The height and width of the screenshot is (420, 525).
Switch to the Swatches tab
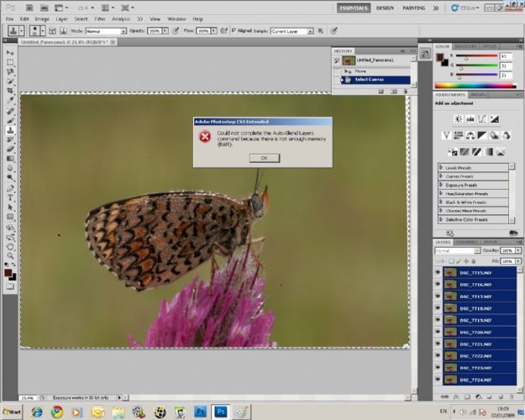point(465,46)
